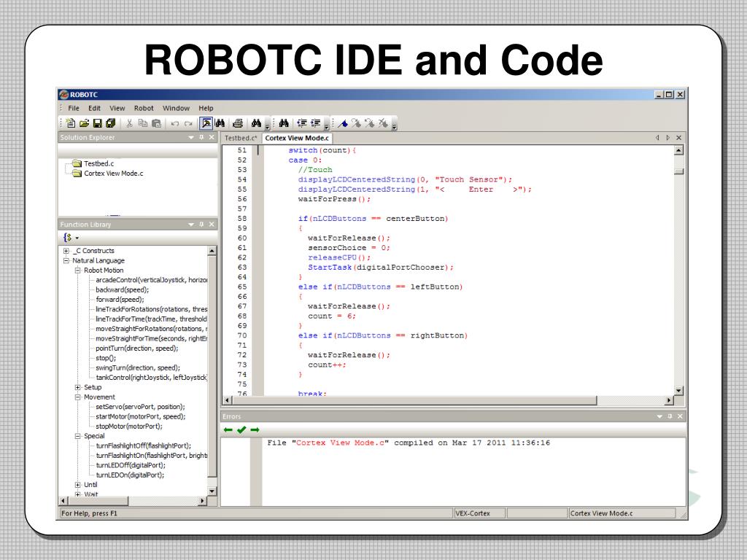Switch to the Testbed.c* editor tab

point(241,138)
